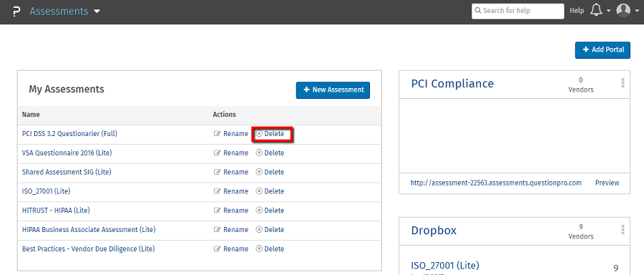Image resolution: width=644 pixels, height=275 pixels.
Task: Open the Dropbox portal three-dot menu
Action: point(623,230)
